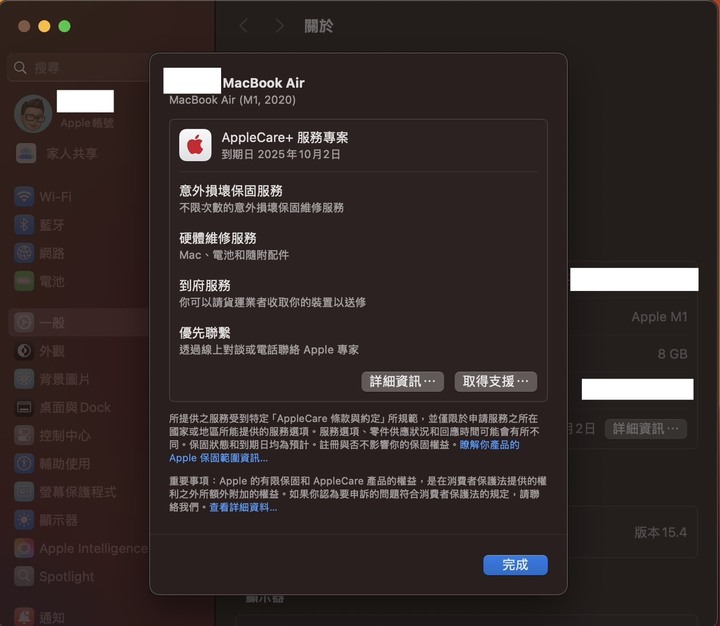720x626 pixels.
Task: Select the 輔助使用 accessibility icon
Action: 24,463
